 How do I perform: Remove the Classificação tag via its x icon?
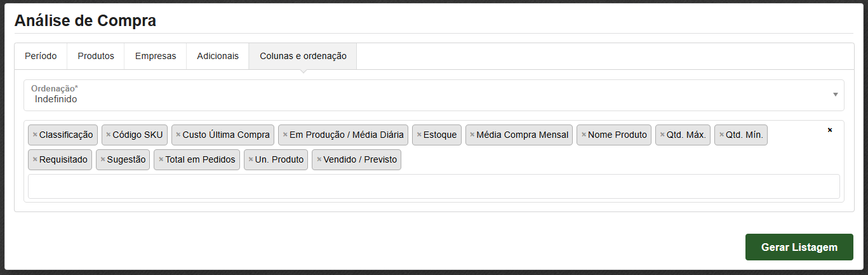(x=35, y=135)
